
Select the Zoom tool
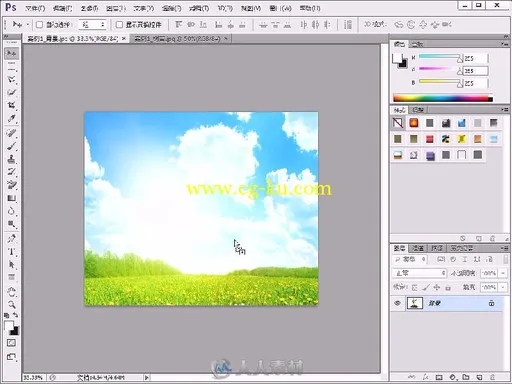tap(12, 305)
